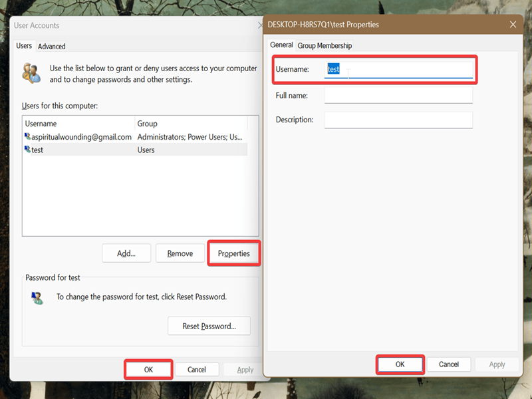This screenshot has width=532, height=399.
Task: Select the General tab in test Properties
Action: [x=281, y=45]
